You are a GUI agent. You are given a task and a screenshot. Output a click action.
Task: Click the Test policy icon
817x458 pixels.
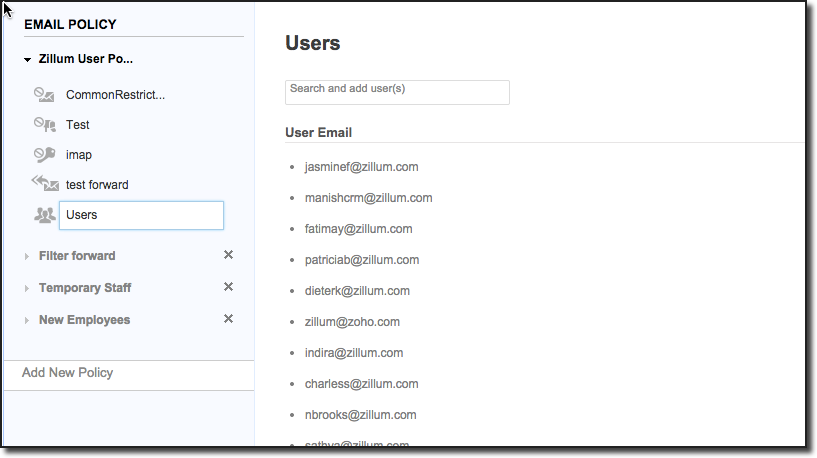pyautogui.click(x=44, y=125)
